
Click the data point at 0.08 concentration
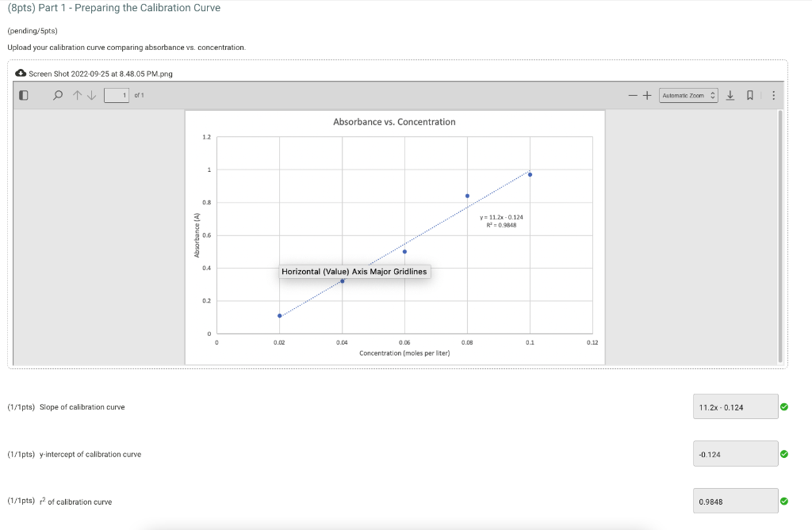pyautogui.click(x=467, y=196)
